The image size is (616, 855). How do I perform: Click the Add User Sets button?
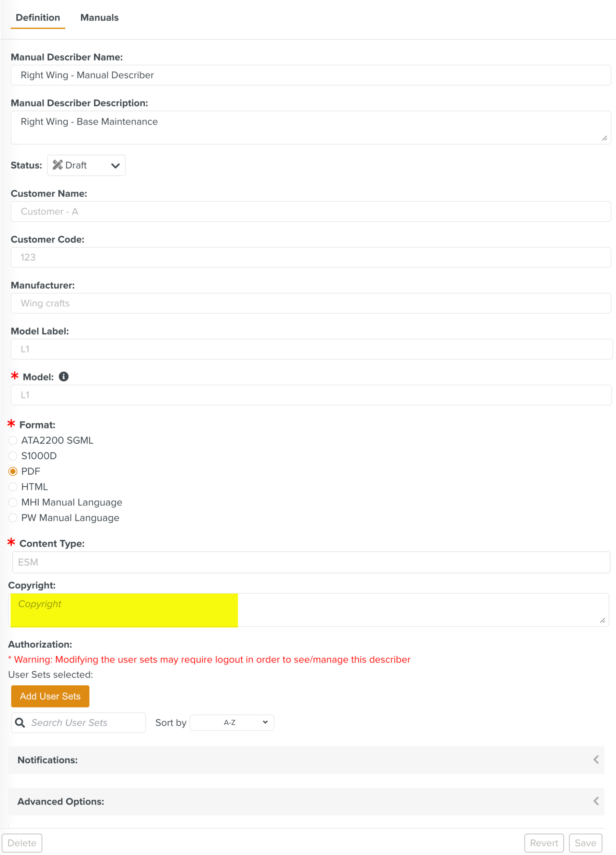[x=50, y=696]
